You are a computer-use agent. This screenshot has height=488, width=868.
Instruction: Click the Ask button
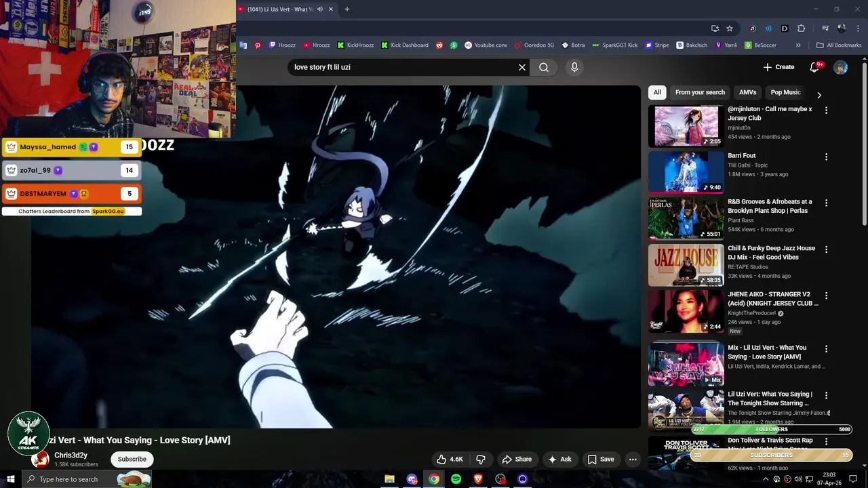coord(559,460)
